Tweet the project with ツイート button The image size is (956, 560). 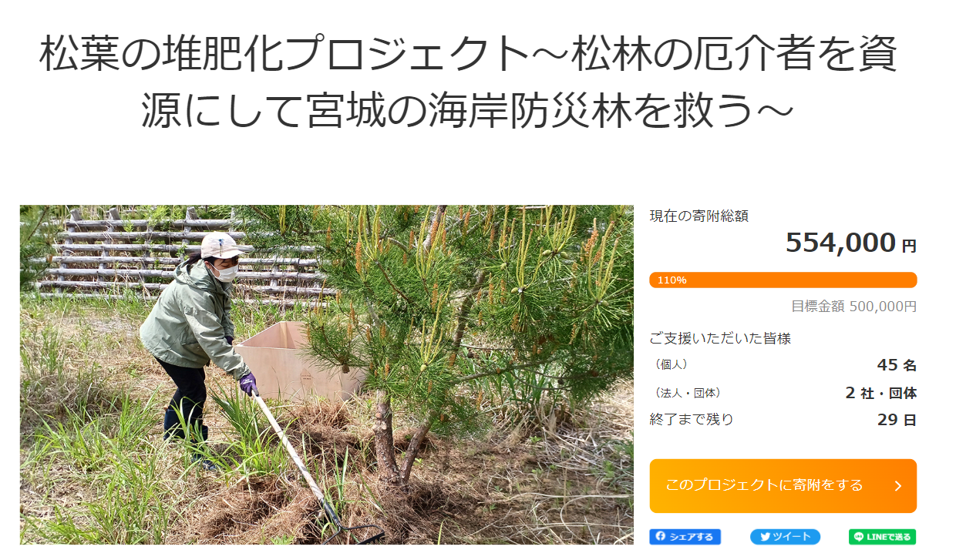(x=785, y=537)
